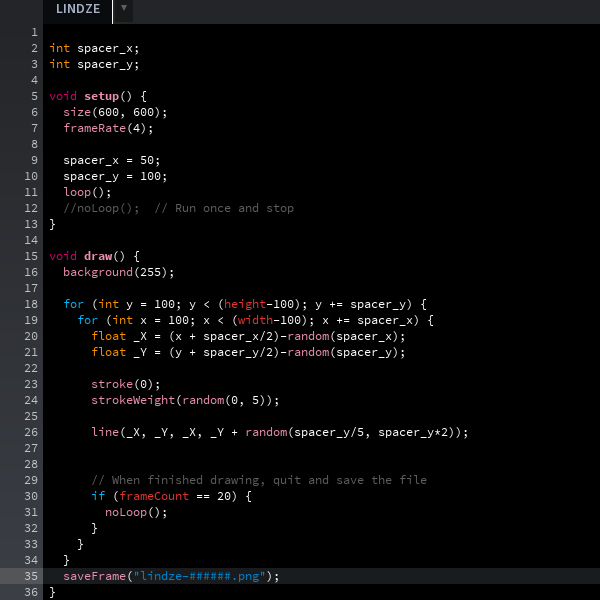Click the "void draw()" function declaration
Screen dimensions: 600x600
tap(94, 256)
